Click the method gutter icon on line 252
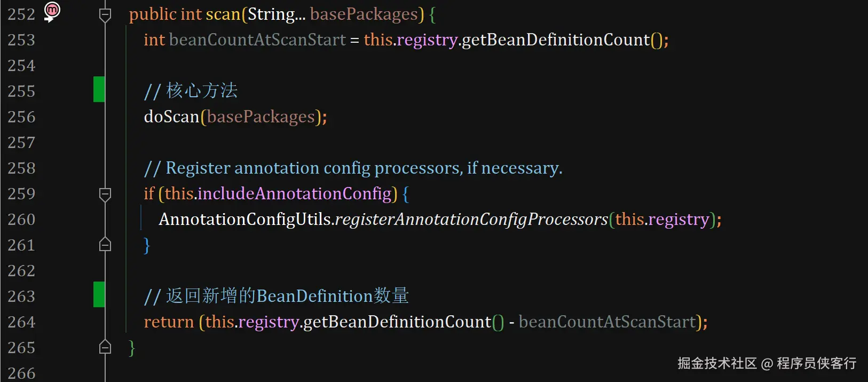 point(52,11)
